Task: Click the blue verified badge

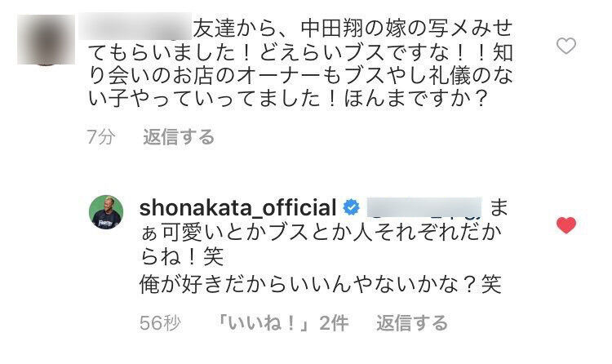Action: (351, 207)
